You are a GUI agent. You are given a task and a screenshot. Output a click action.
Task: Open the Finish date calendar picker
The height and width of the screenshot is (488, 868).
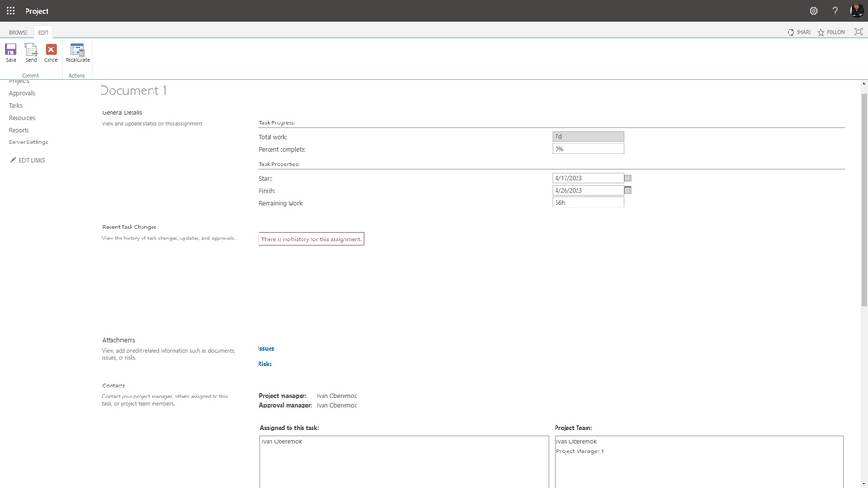tap(628, 190)
